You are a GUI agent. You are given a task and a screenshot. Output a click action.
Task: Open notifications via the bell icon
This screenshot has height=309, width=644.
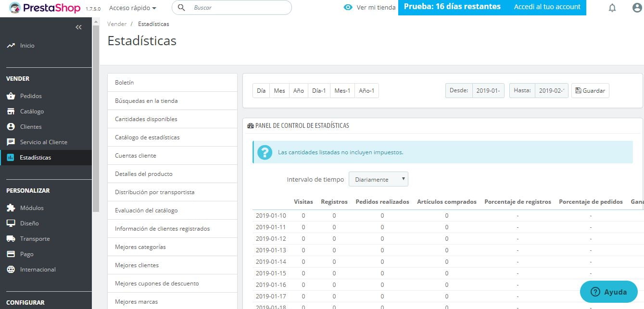(612, 8)
